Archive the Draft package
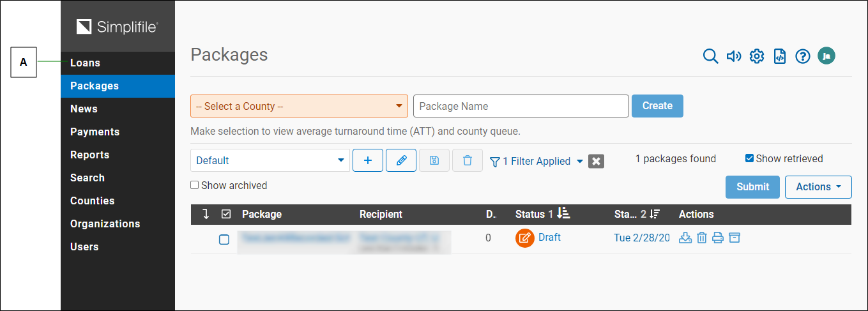Viewport: 868px width, 311px height. (735, 238)
